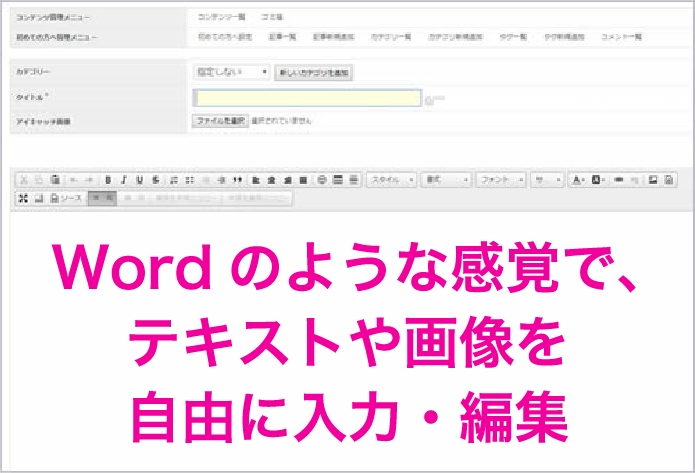Open 記事新規追加 menu link
The width and height of the screenshot is (695, 473).
coord(333,37)
